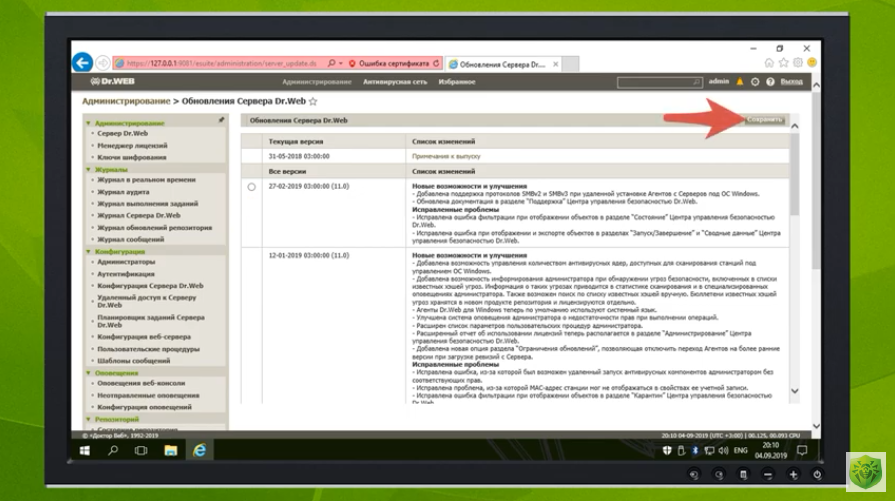Open the browser Tools gear icon
The width and height of the screenshot is (895, 501).
pos(797,63)
